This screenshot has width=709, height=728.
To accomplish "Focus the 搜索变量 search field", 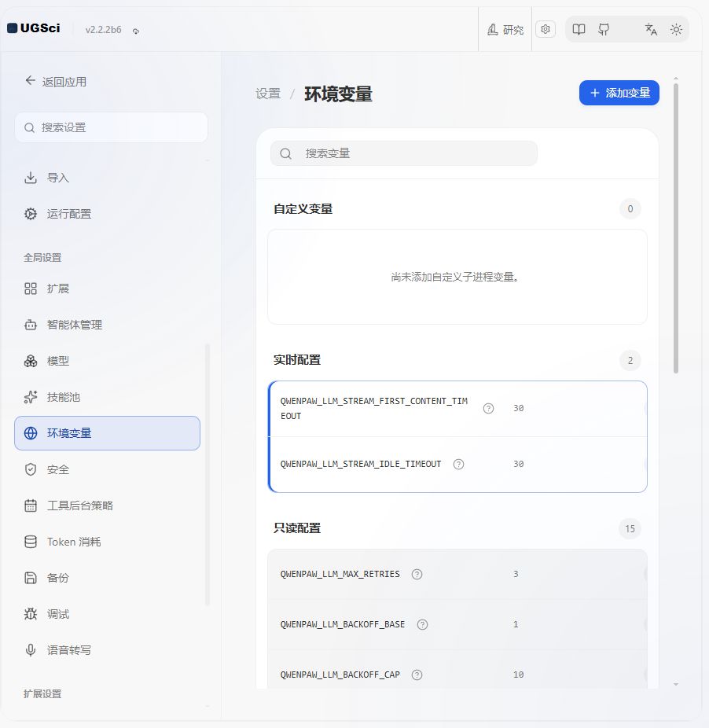I will coord(404,153).
